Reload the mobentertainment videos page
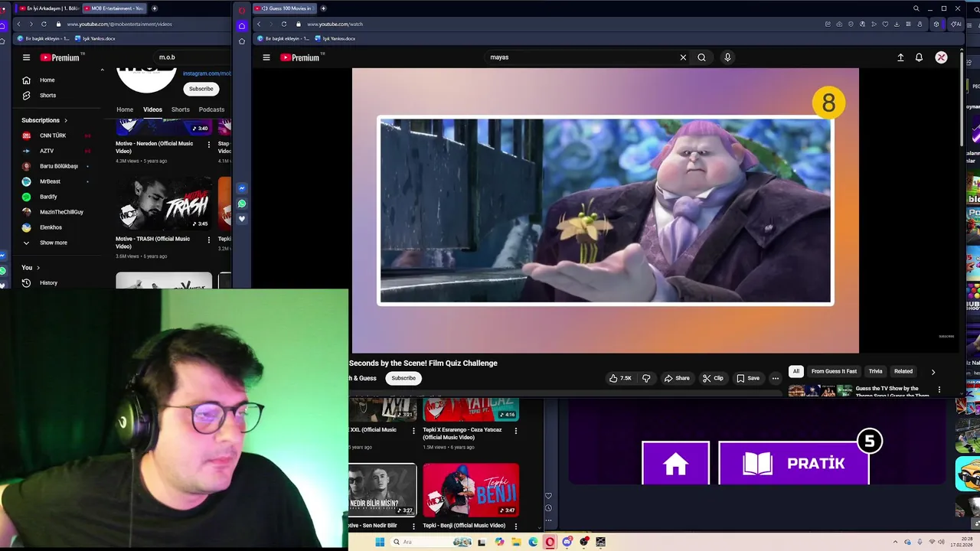The height and width of the screenshot is (551, 980). pyautogui.click(x=44, y=24)
